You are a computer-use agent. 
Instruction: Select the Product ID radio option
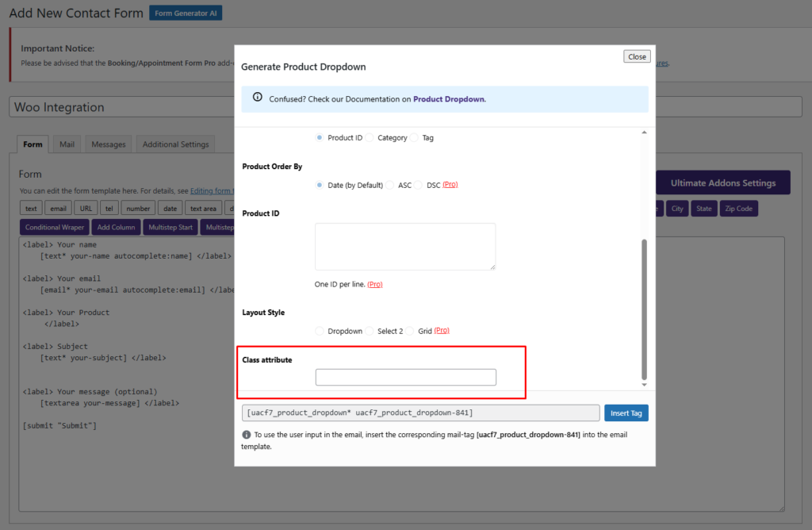320,138
